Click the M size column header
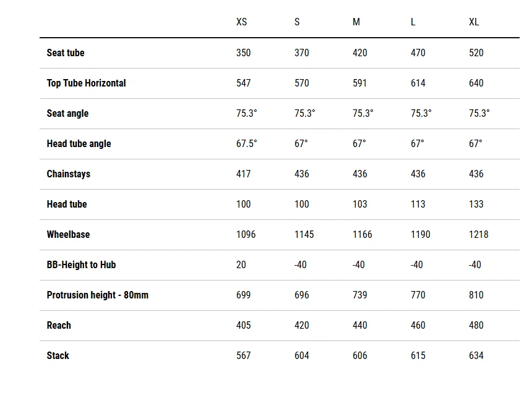This screenshot has height=401, width=532. coord(356,22)
